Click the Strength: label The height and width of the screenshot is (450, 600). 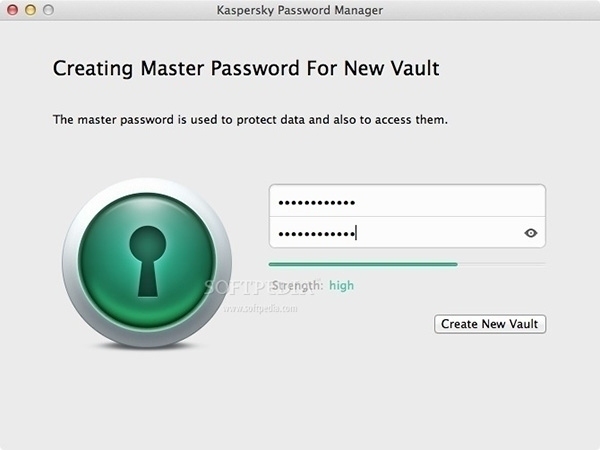(297, 285)
